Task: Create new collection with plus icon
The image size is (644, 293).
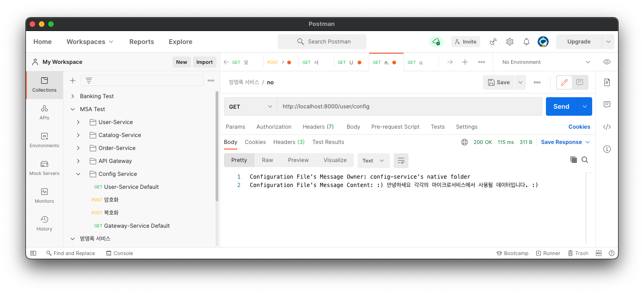Action: click(x=73, y=81)
